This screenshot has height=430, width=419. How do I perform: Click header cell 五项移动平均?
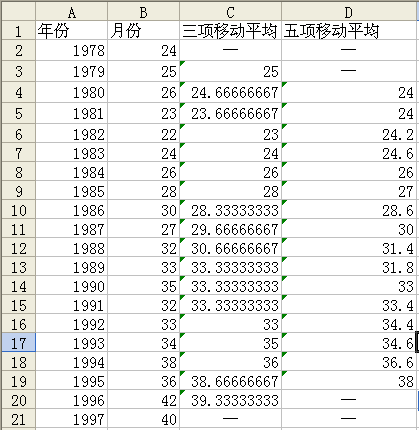coord(350,31)
